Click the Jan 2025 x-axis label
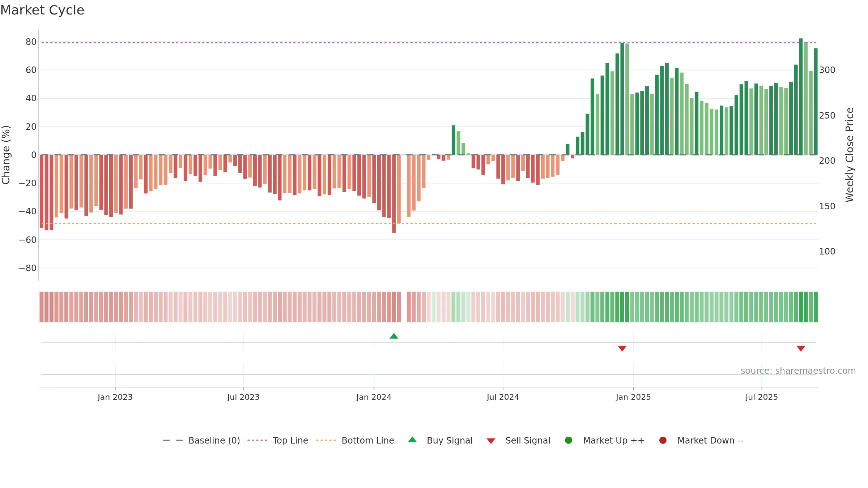This screenshot has width=868, height=488. (633, 397)
